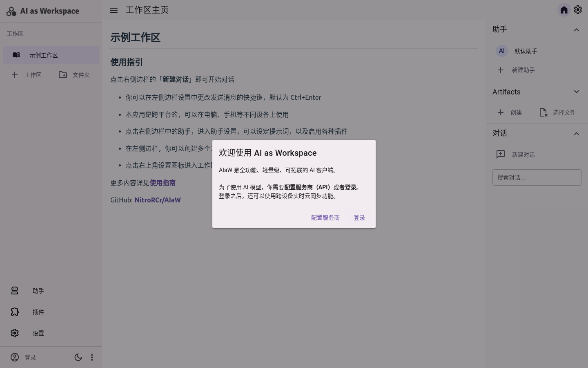Image resolution: width=588 pixels, height=368 pixels.
Task: Select the 默认助手 AI avatar
Action: (502, 51)
